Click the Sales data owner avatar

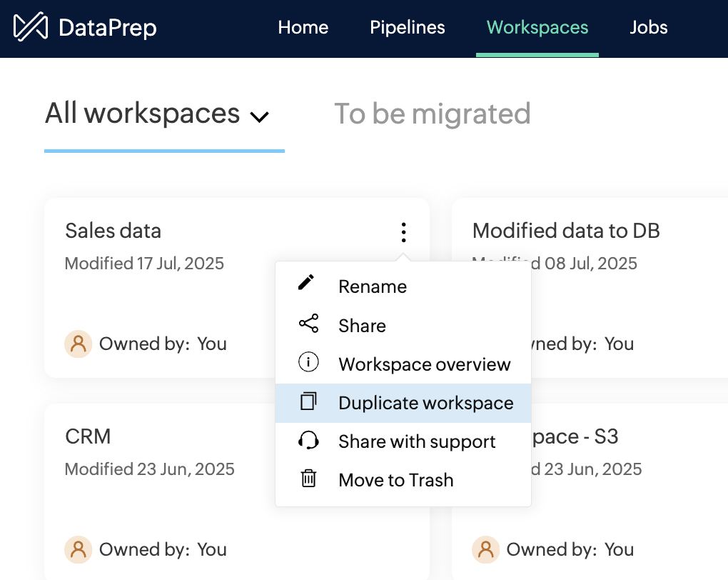click(79, 344)
